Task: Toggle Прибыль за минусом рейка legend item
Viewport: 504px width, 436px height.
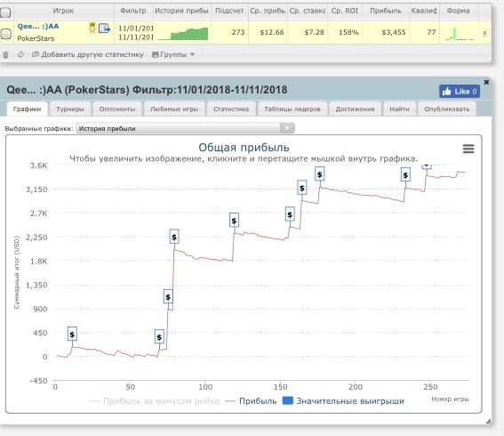Action: (x=154, y=401)
